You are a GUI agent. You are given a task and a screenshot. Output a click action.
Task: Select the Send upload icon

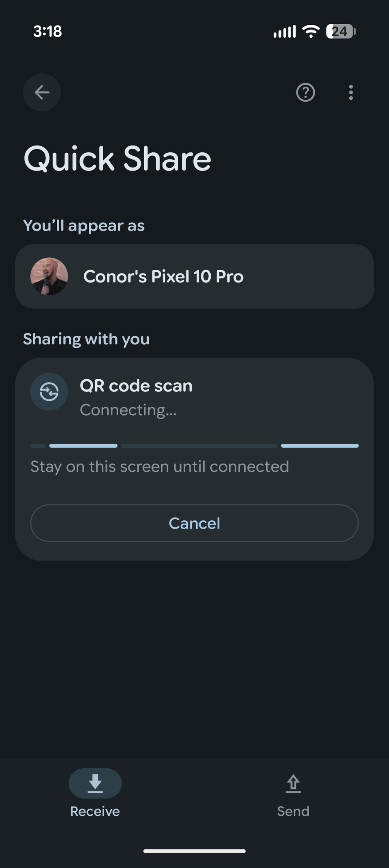(293, 783)
